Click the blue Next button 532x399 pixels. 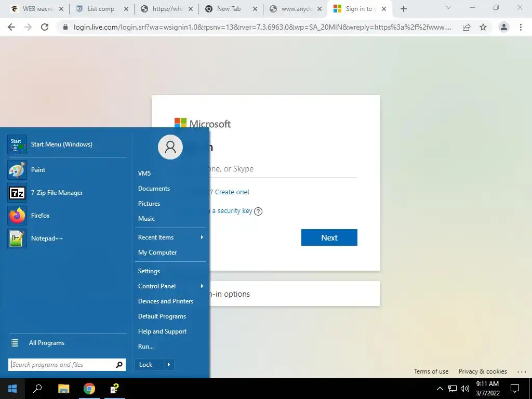[329, 237]
